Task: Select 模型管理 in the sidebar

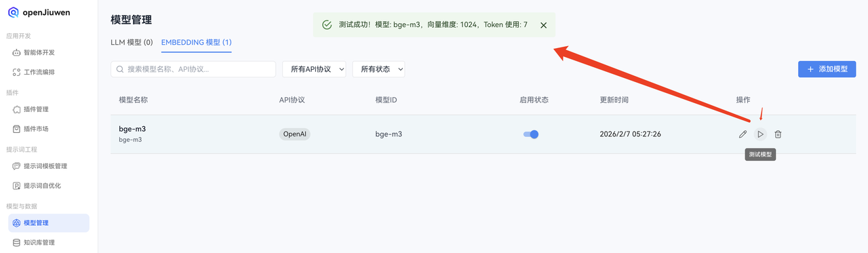Action: coord(49,223)
